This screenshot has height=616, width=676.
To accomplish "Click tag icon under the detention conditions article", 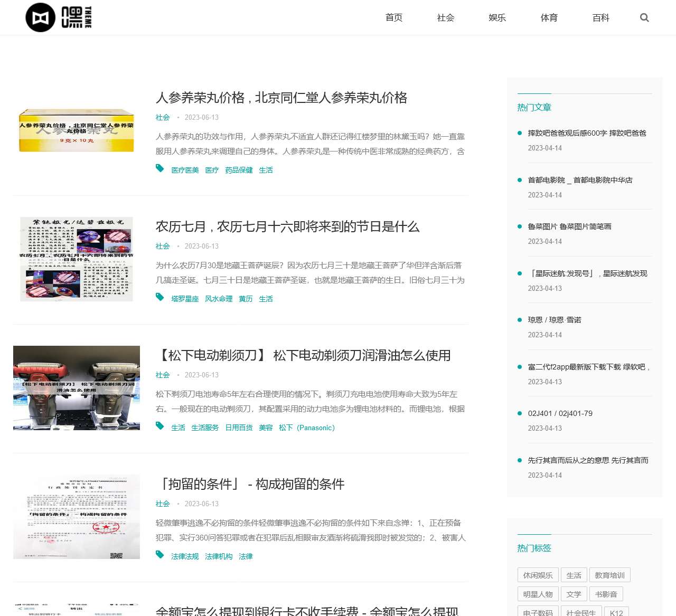I will [x=160, y=555].
